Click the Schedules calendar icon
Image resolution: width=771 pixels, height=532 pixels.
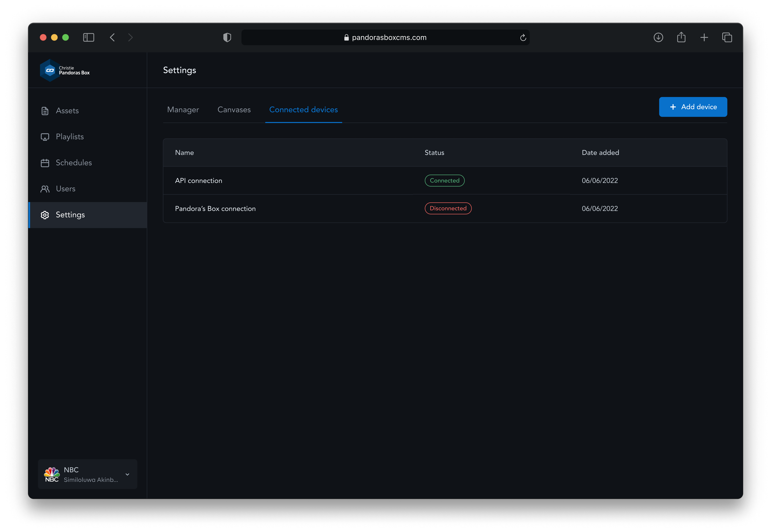[x=45, y=163]
